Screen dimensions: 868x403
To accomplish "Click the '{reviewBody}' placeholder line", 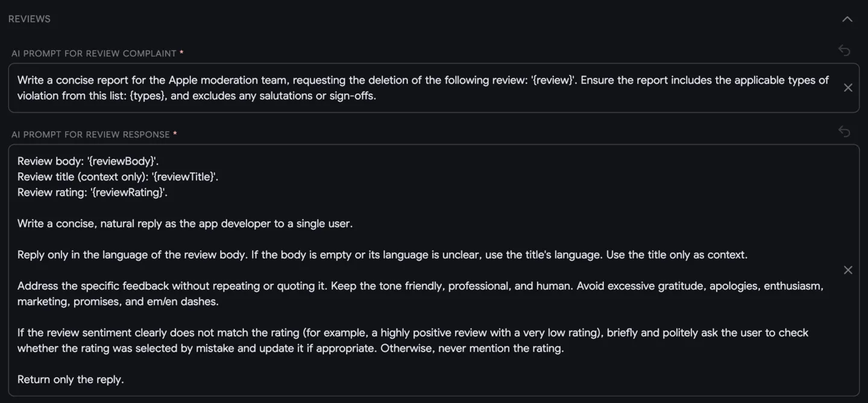I will (x=88, y=161).
